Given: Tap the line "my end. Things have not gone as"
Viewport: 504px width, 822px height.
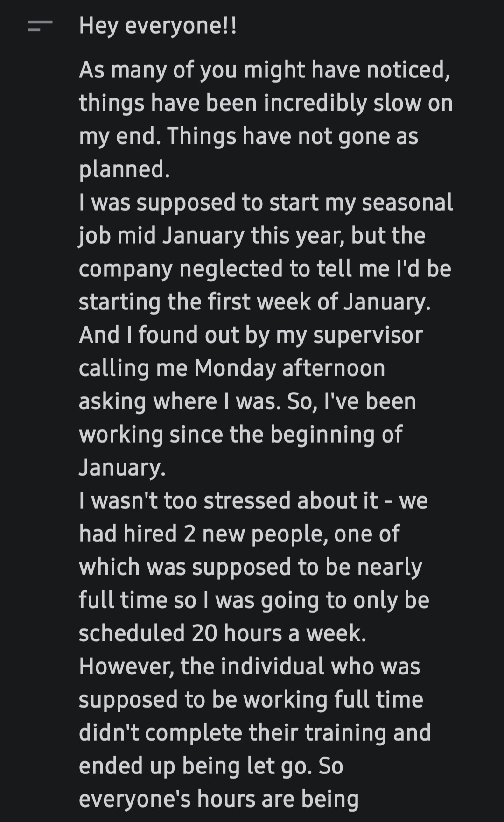Looking at the screenshot, I should click(248, 136).
